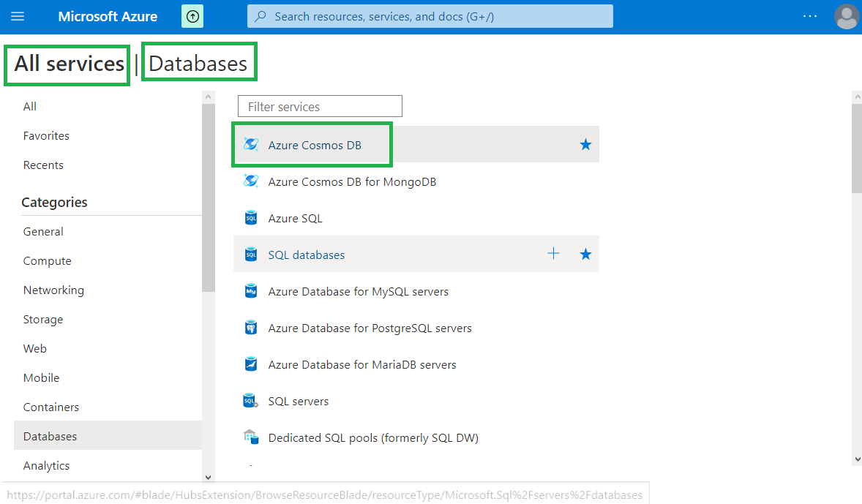
Task: Click the main page scrollbar thumb
Action: coord(857,148)
